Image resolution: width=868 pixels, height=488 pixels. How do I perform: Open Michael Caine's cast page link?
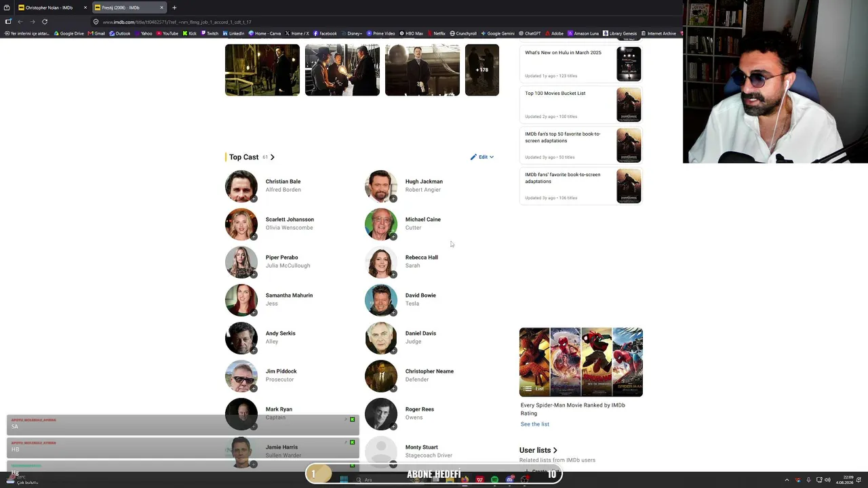(423, 220)
